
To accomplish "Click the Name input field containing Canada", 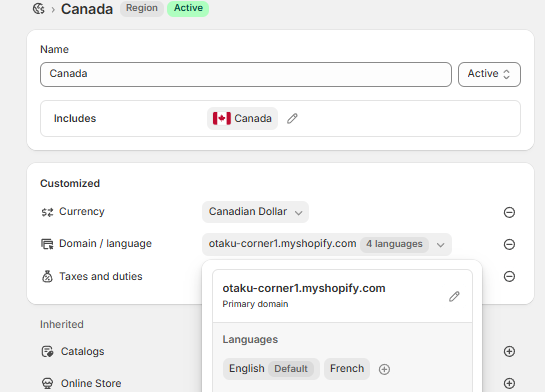I will point(246,74).
